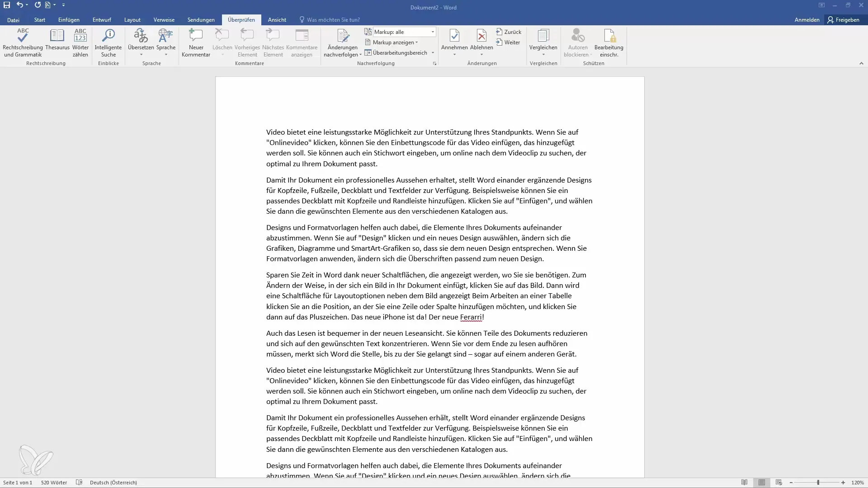
Task: Go to Vorheriges Element comment
Action: 247,43
